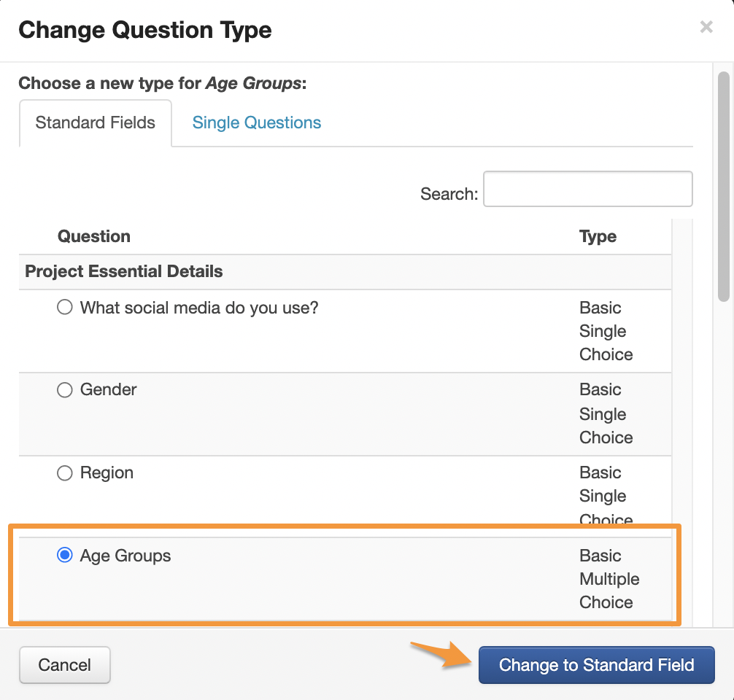Choose the Gender radio button
Screen dimensions: 734x700
65,390
